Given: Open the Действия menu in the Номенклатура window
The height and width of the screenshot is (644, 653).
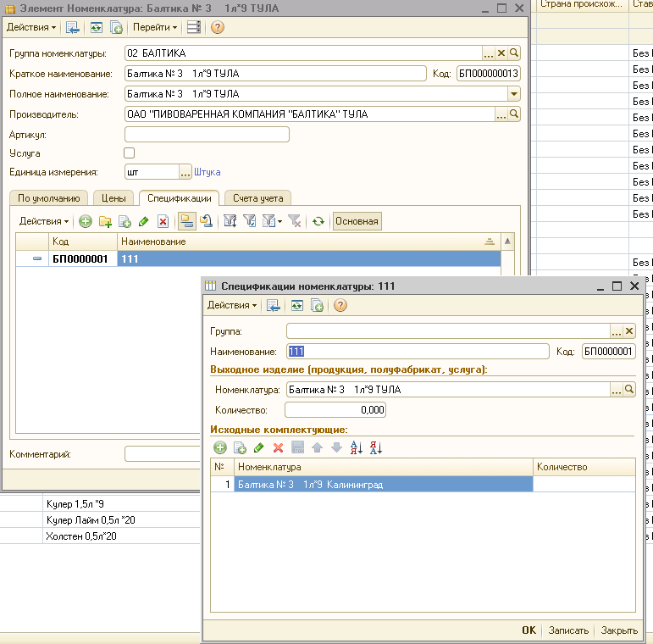Looking at the screenshot, I should click(31, 27).
